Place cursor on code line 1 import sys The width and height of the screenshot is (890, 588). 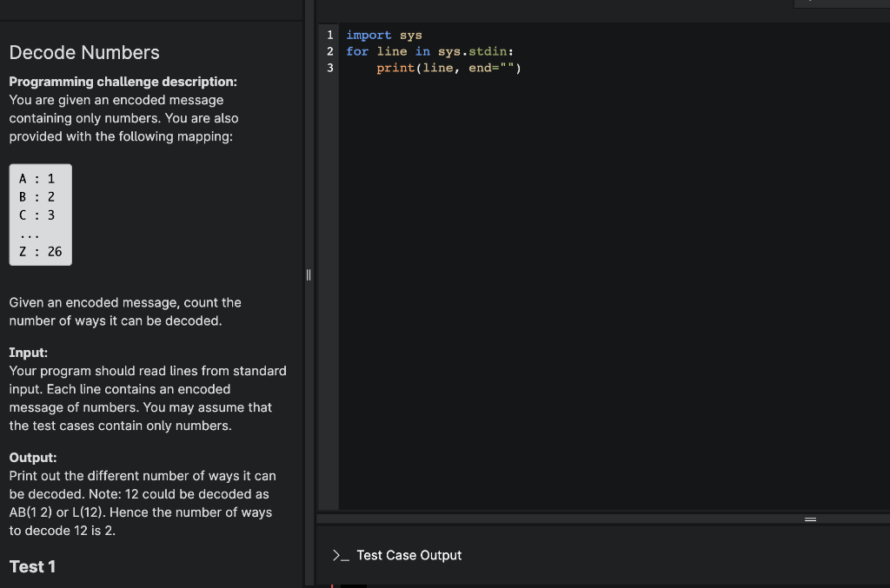click(383, 35)
